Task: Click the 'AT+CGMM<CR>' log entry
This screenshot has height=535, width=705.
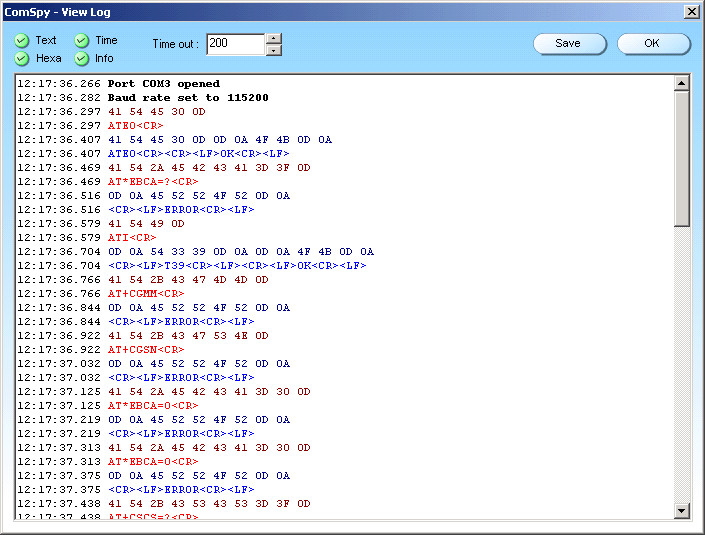Action: 146,294
